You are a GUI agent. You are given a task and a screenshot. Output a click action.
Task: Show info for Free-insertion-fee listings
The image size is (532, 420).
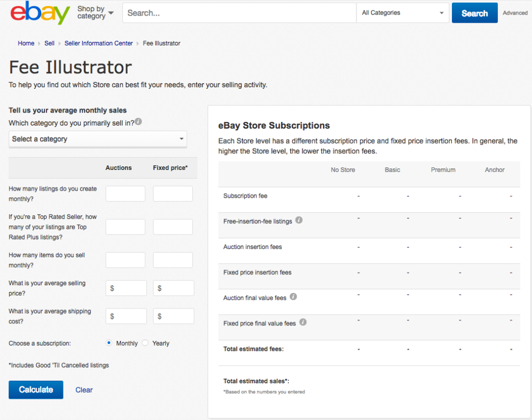point(299,220)
